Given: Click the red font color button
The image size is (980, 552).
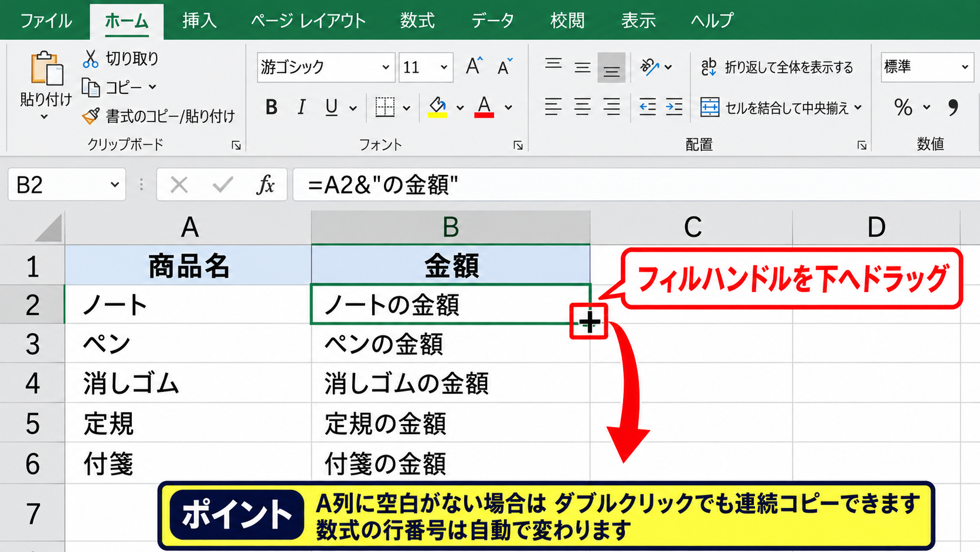Looking at the screenshot, I should point(484,107).
